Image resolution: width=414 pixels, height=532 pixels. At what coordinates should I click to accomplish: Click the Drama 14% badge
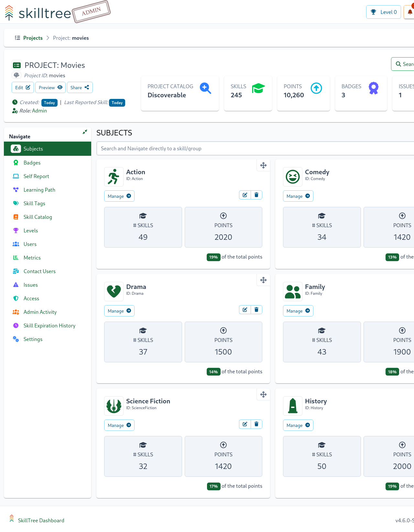pos(213,372)
